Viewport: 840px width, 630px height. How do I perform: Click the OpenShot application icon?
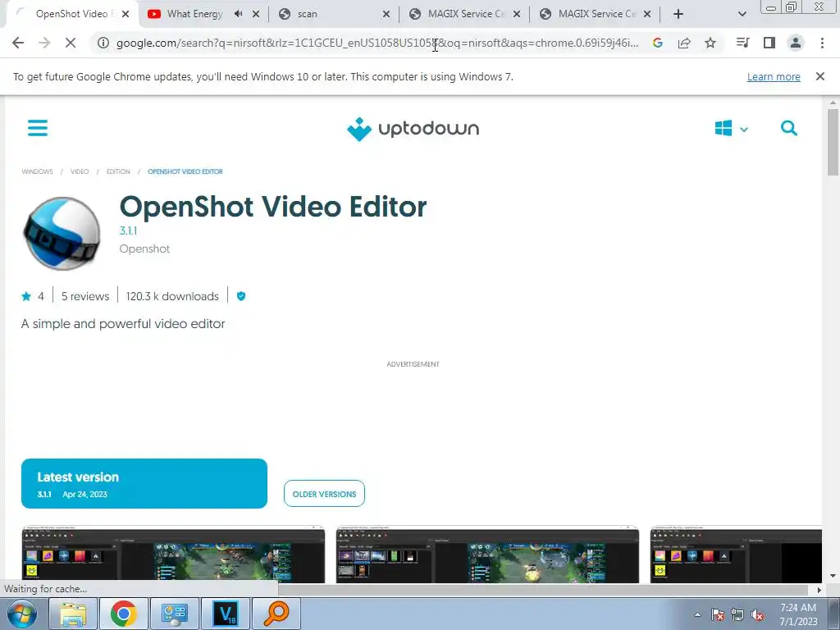(x=62, y=233)
